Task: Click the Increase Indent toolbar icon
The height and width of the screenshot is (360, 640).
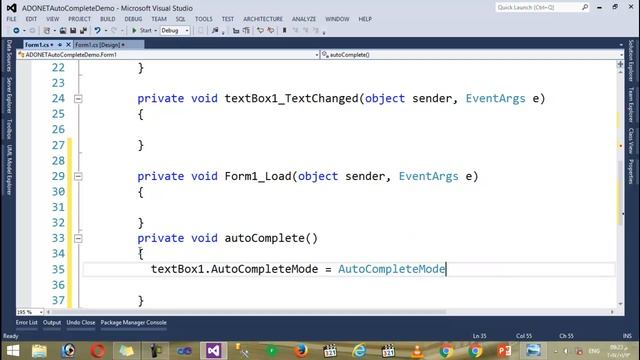Action: point(246,31)
